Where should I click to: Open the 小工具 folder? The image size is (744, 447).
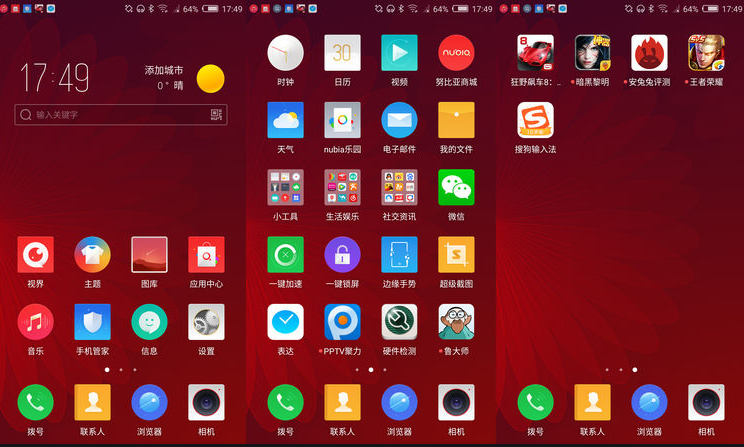click(286, 187)
